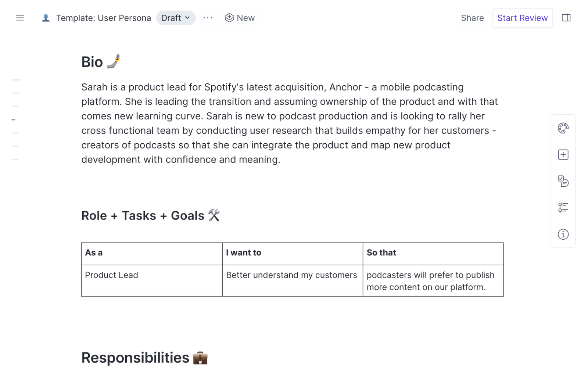Click the Start Review button
Image resolution: width=588 pixels, height=376 pixels.
point(522,18)
